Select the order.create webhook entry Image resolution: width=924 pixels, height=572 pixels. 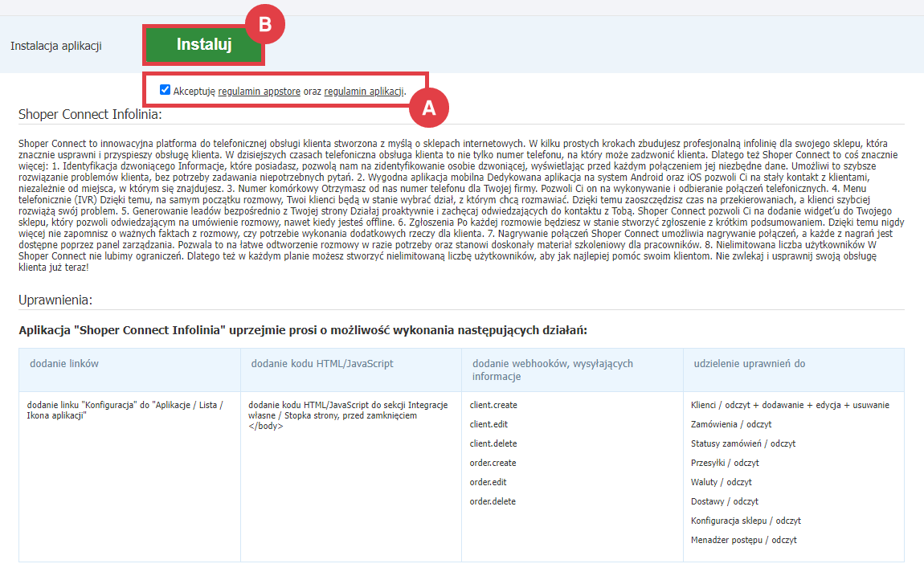tap(493, 463)
